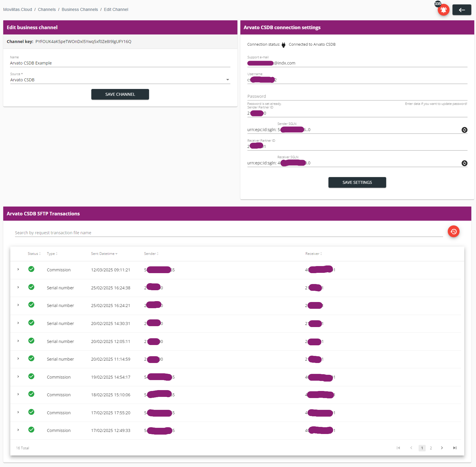Focus the Receiver Partner ID field
The width and height of the screenshot is (476, 467).
pyautogui.click(x=357, y=146)
